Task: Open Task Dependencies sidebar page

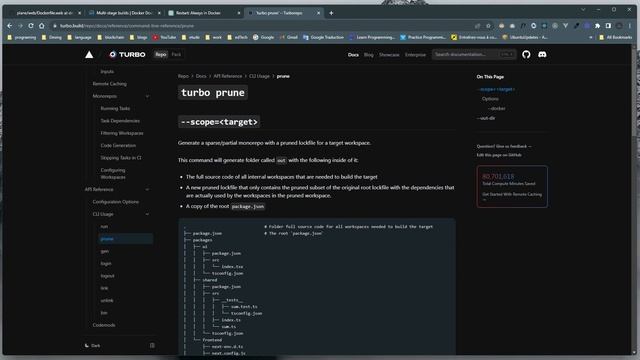Action: (120, 121)
